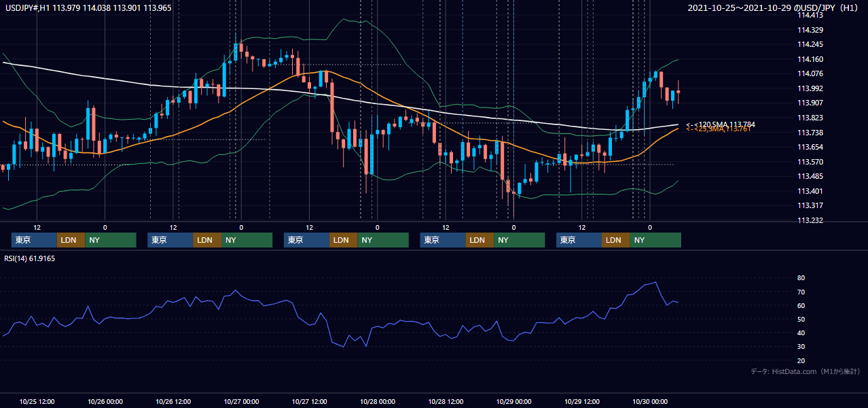Click the 120 SMA 113.784 label
This screenshot has height=408, width=868.
point(720,124)
